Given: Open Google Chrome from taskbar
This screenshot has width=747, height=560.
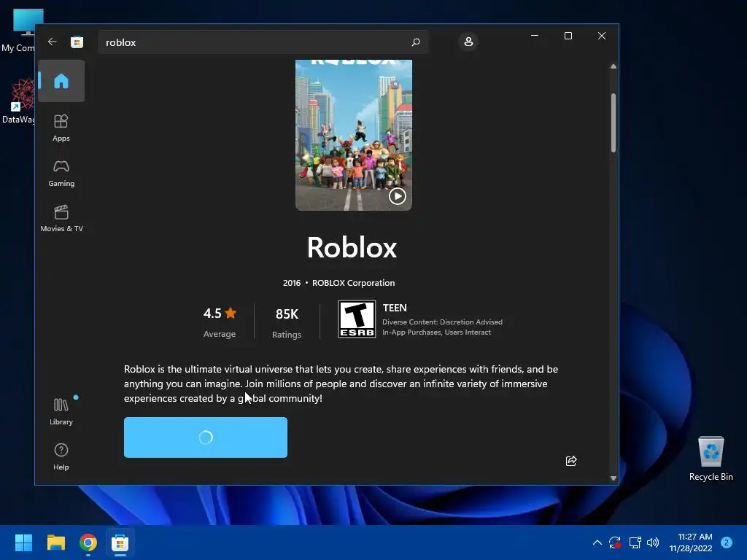Looking at the screenshot, I should tap(88, 542).
